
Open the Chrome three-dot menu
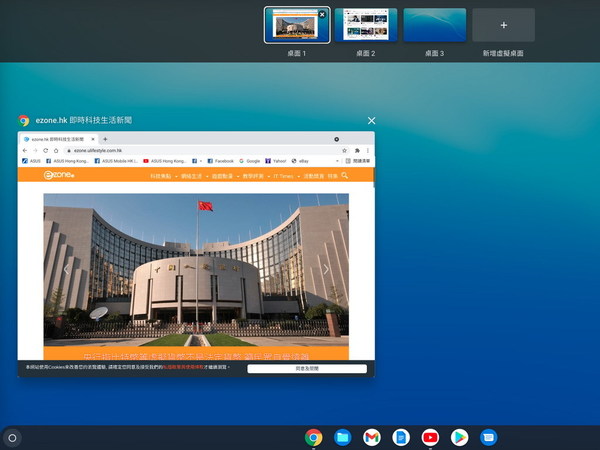pos(368,150)
